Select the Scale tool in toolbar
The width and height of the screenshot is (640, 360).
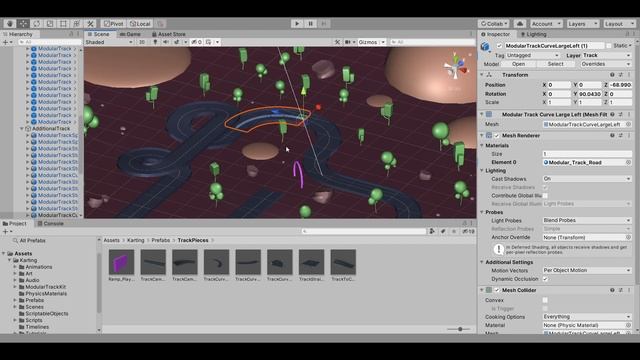pos(50,24)
